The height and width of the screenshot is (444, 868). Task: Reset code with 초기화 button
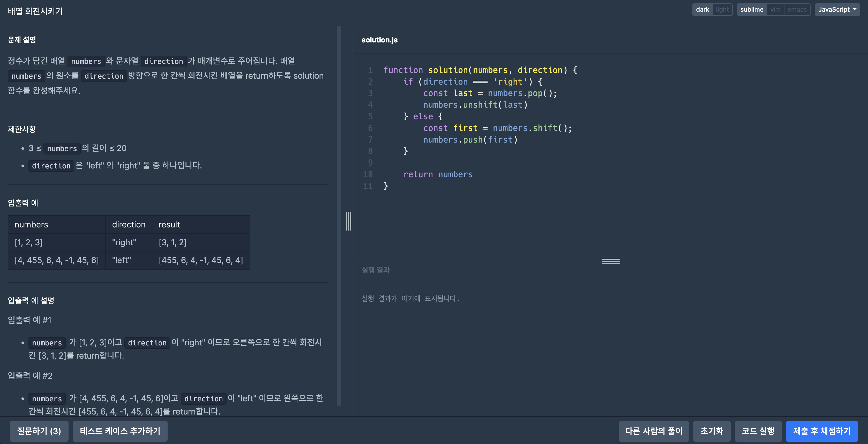click(712, 431)
